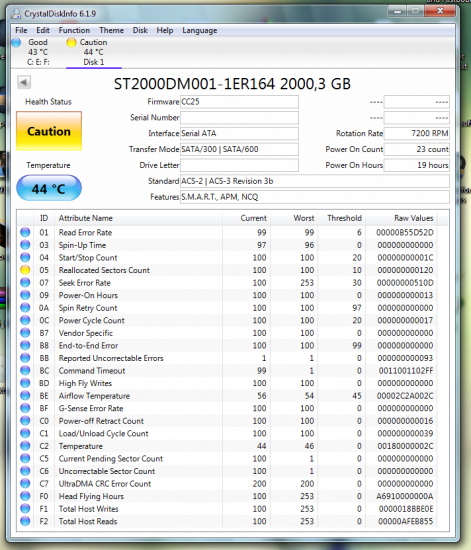
Task: Click the Transfer Mode field SATA/300 | SATA/600
Action: click(239, 149)
